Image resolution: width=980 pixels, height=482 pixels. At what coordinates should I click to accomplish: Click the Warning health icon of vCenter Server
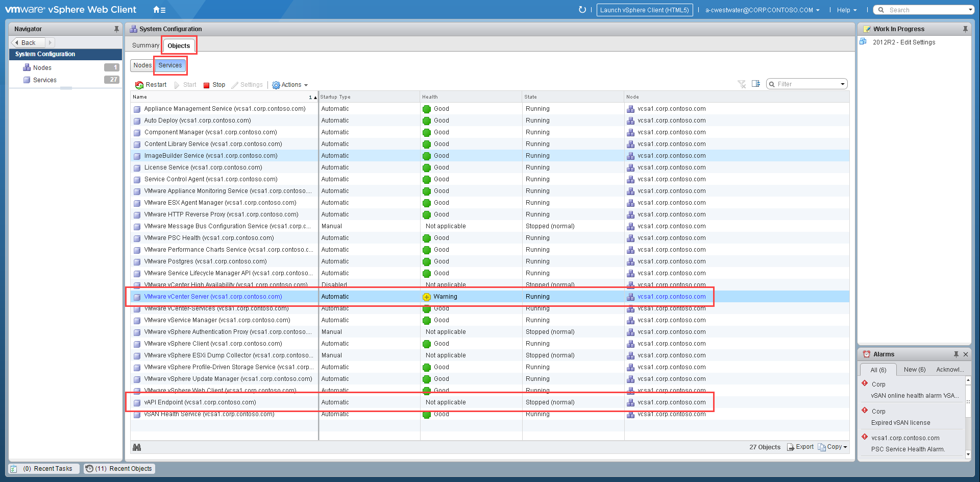tap(427, 297)
